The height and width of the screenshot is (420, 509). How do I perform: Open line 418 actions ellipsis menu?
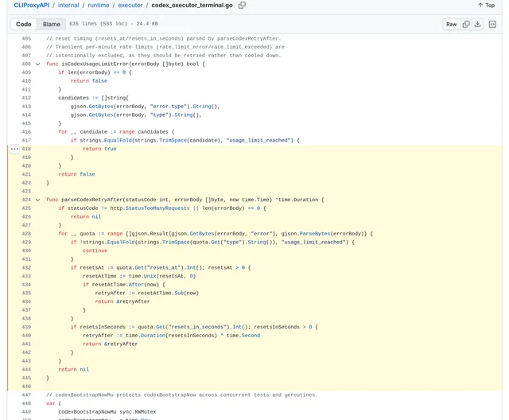(14, 149)
